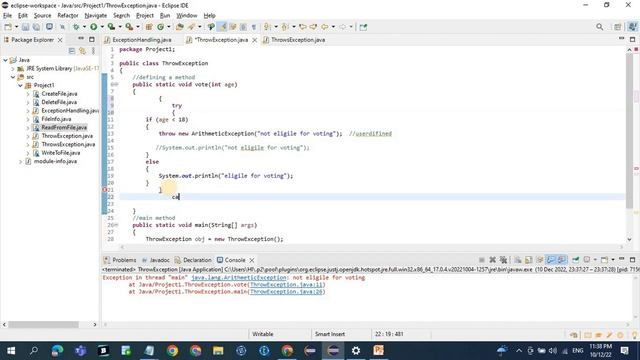Open the Navigate menu
Image resolution: width=640 pixels, height=360 pixels.
click(x=96, y=16)
